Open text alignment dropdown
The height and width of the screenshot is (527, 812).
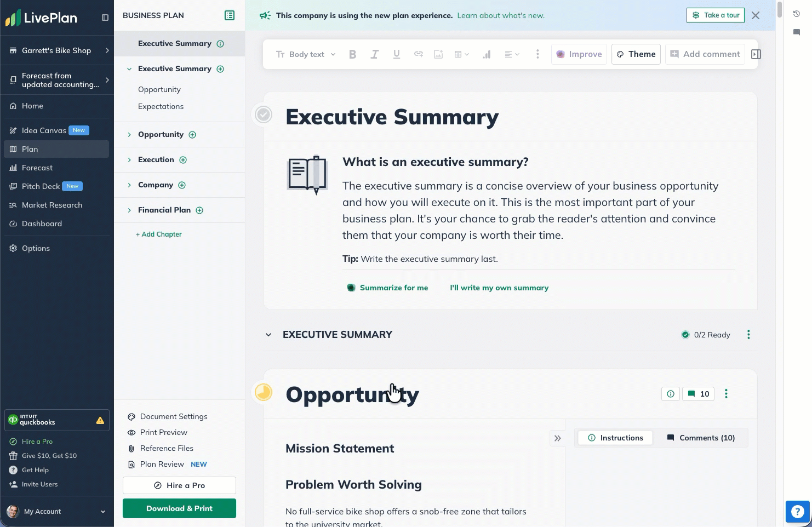(x=512, y=54)
